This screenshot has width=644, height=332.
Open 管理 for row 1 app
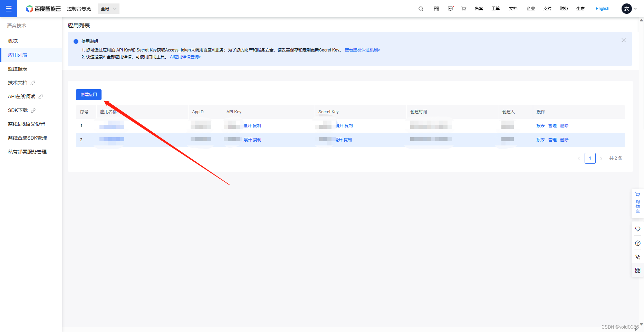pyautogui.click(x=552, y=126)
